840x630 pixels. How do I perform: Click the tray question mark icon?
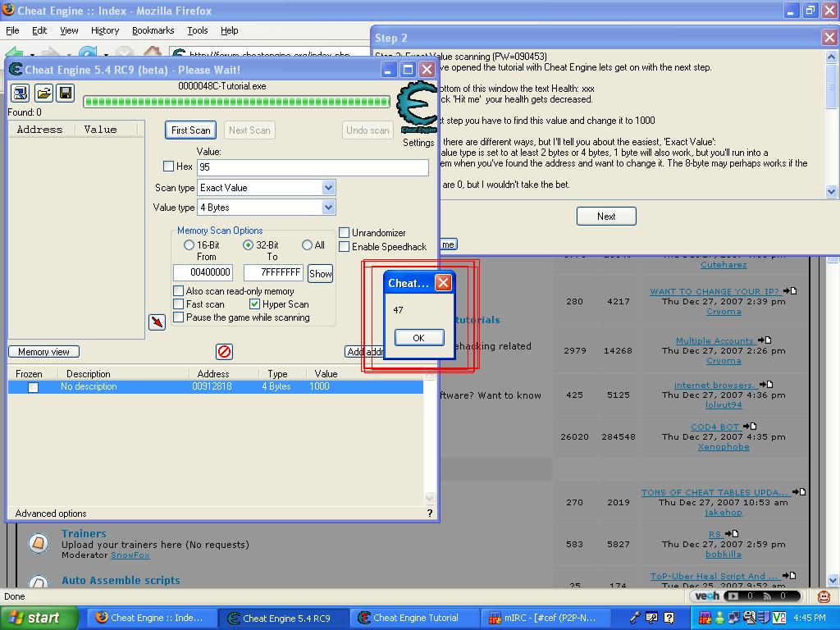point(669,618)
